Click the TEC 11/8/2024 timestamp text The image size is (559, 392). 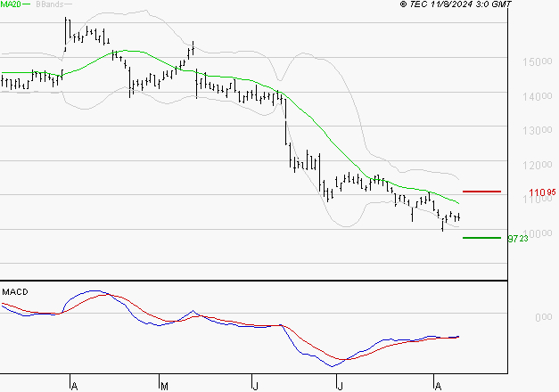pos(456,4)
